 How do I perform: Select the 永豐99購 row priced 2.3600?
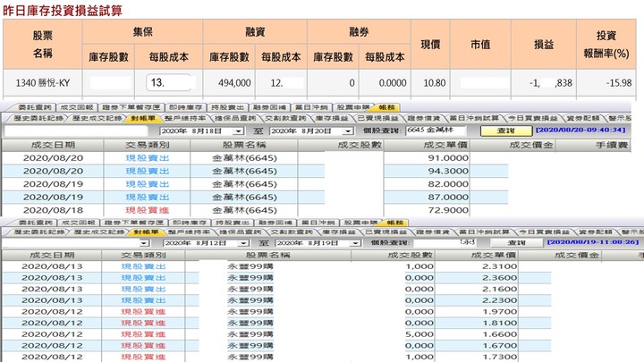click(276, 277)
